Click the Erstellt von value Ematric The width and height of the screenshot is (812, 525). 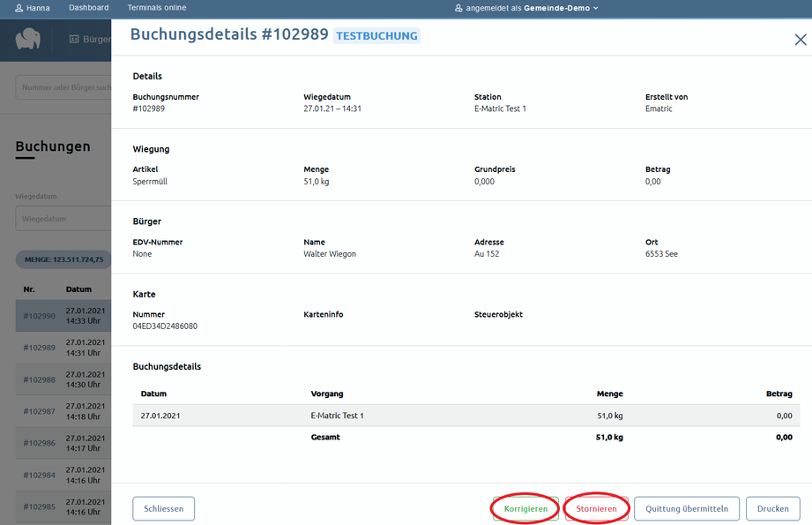pos(659,109)
